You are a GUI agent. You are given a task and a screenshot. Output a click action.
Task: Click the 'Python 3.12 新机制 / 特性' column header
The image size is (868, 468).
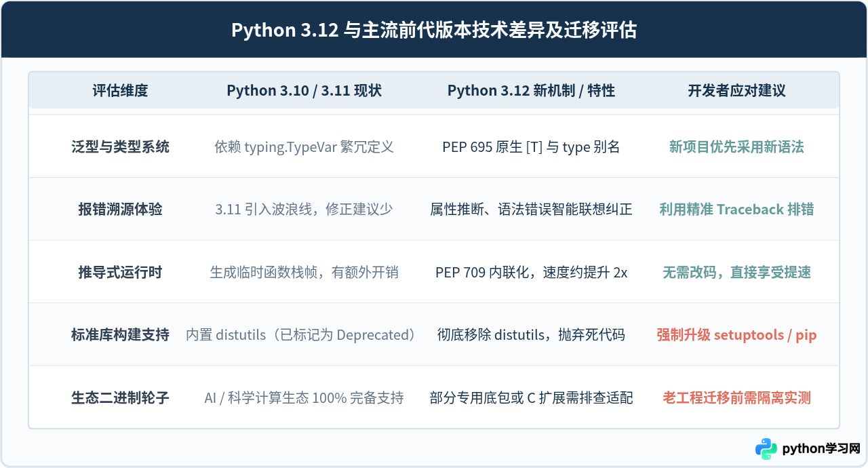pos(531,91)
